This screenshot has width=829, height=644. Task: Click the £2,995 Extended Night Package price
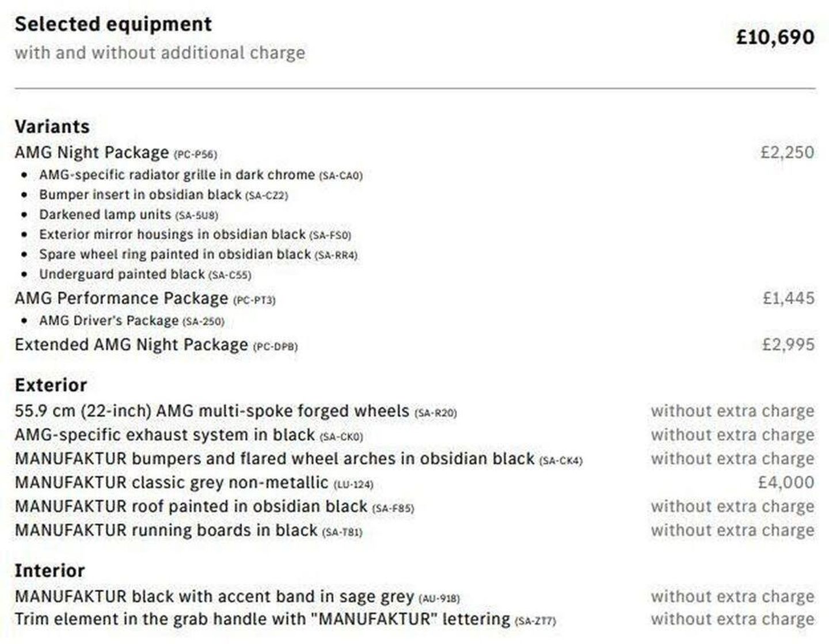788,345
